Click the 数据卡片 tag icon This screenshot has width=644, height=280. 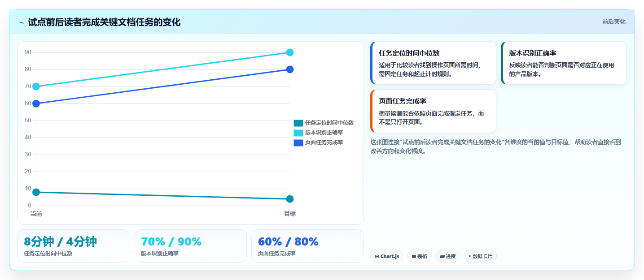470,256
